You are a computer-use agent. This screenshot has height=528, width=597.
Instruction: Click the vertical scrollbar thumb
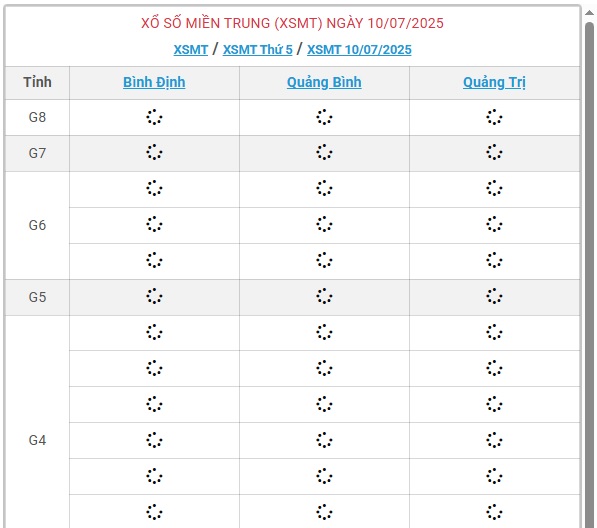589,274
